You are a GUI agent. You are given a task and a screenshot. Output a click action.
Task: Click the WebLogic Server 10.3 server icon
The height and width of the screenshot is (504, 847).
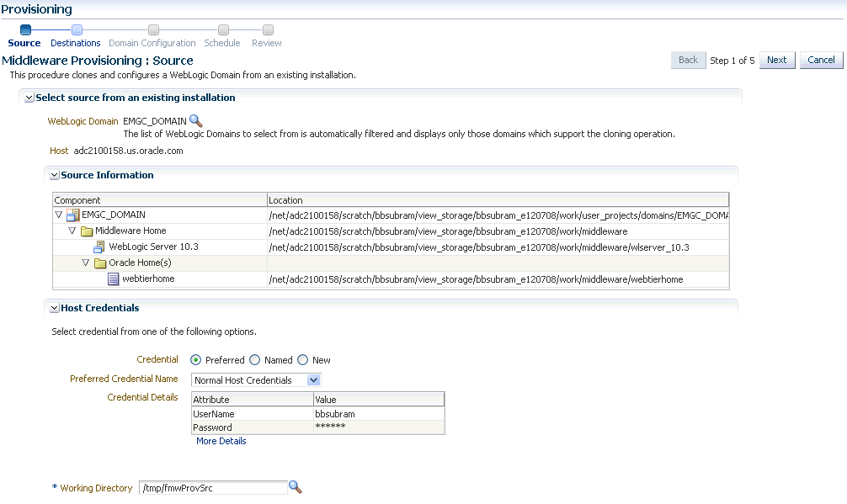coord(99,247)
